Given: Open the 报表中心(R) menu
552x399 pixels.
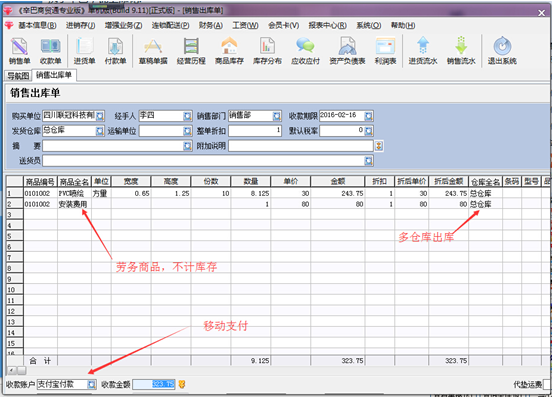Looking at the screenshot, I should click(x=327, y=25).
